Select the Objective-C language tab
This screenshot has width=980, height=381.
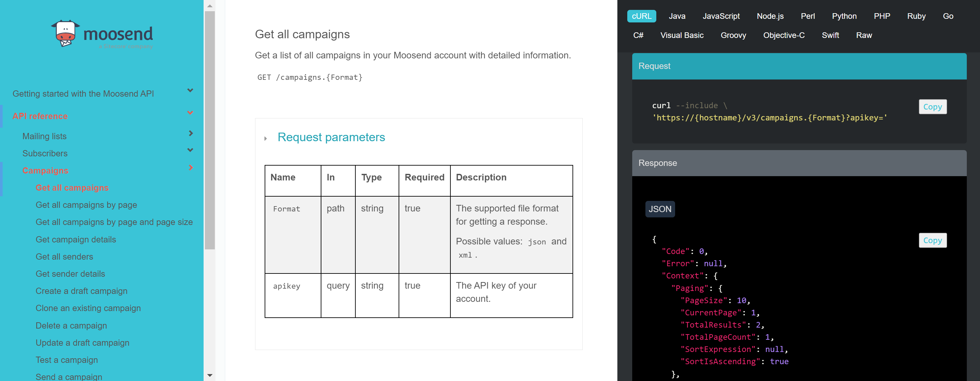(784, 35)
